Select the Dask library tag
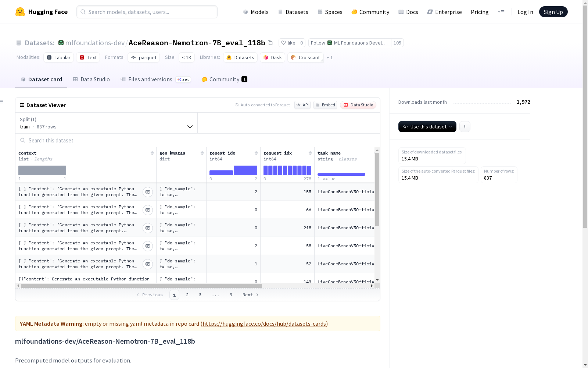Viewport: 588px width, 368px height. click(x=273, y=57)
